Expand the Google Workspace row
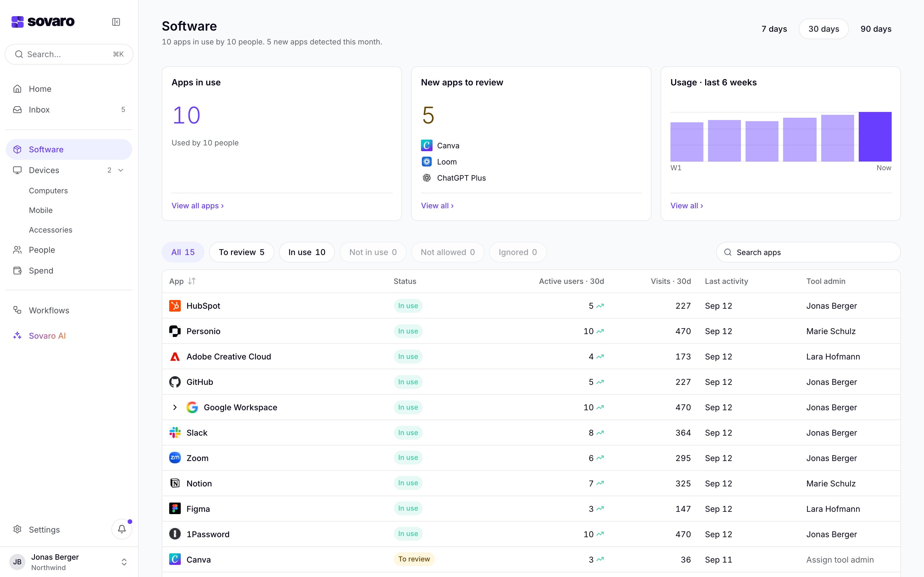Screen dimensions: 924x577 click(175, 407)
